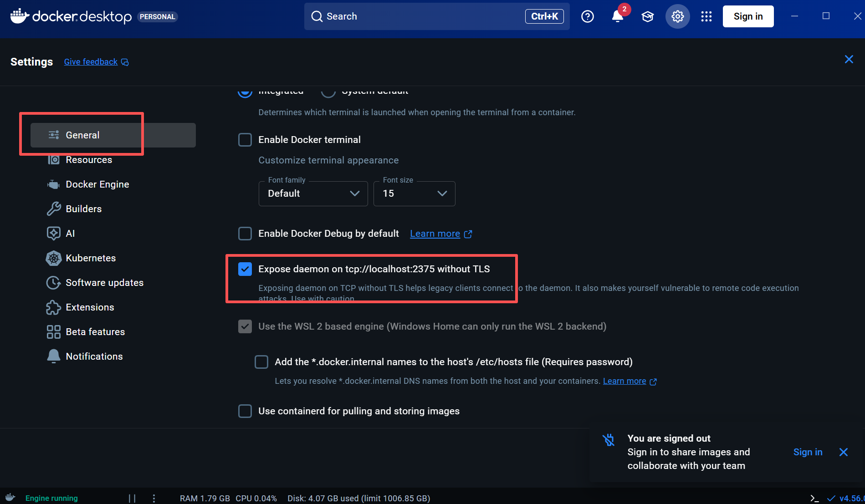865x504 pixels.
Task: Open the Font family dropdown
Action: point(313,193)
